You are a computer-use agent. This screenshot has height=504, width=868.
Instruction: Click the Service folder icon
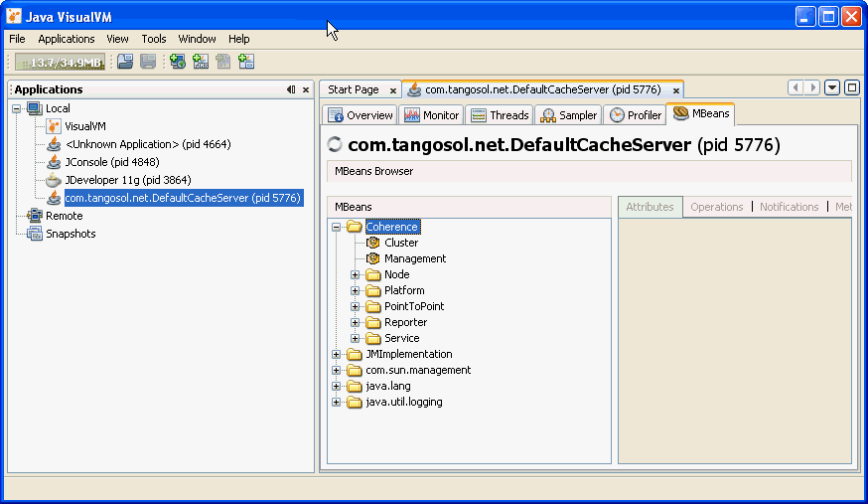tap(373, 338)
